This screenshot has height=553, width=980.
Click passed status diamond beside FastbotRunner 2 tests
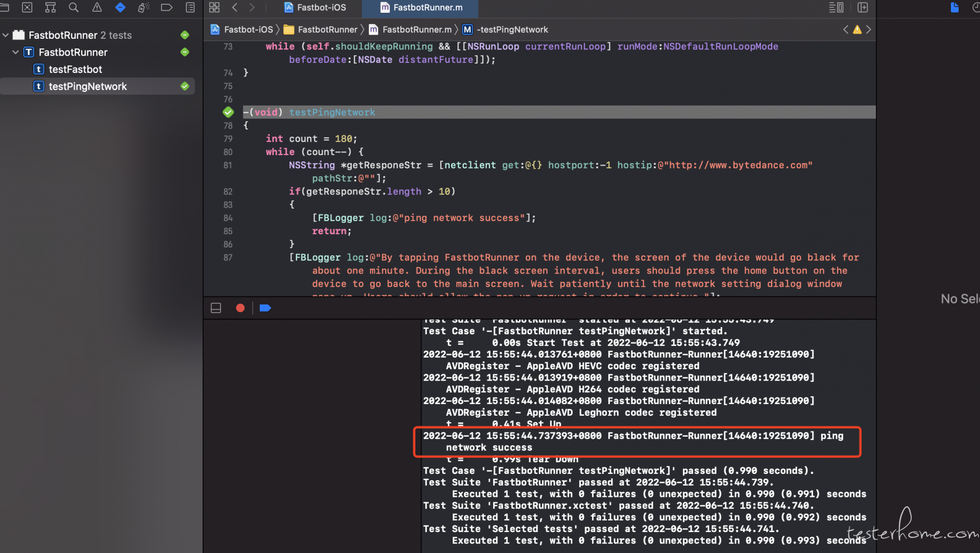tap(185, 35)
